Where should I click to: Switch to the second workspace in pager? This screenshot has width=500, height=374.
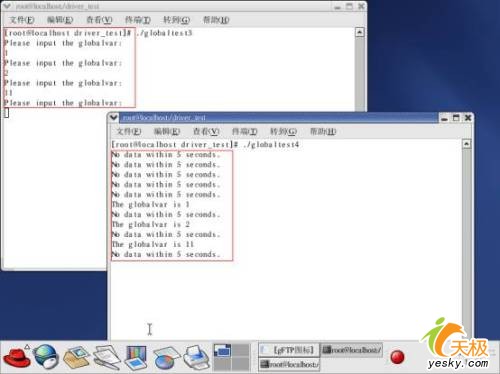click(241, 350)
